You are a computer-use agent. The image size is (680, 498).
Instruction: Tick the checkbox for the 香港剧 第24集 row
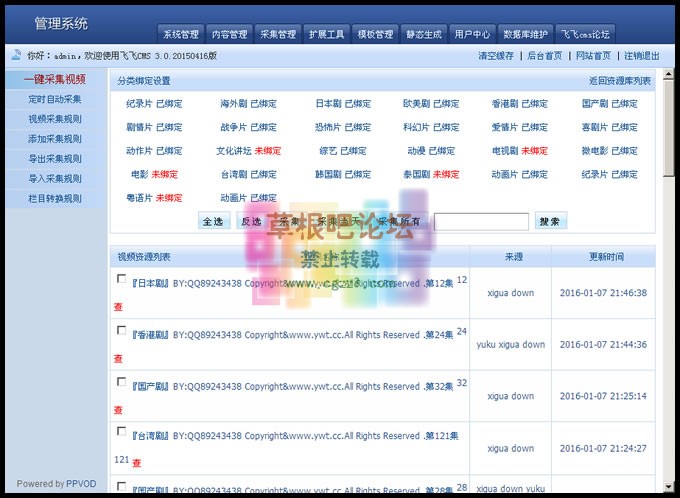click(x=122, y=330)
